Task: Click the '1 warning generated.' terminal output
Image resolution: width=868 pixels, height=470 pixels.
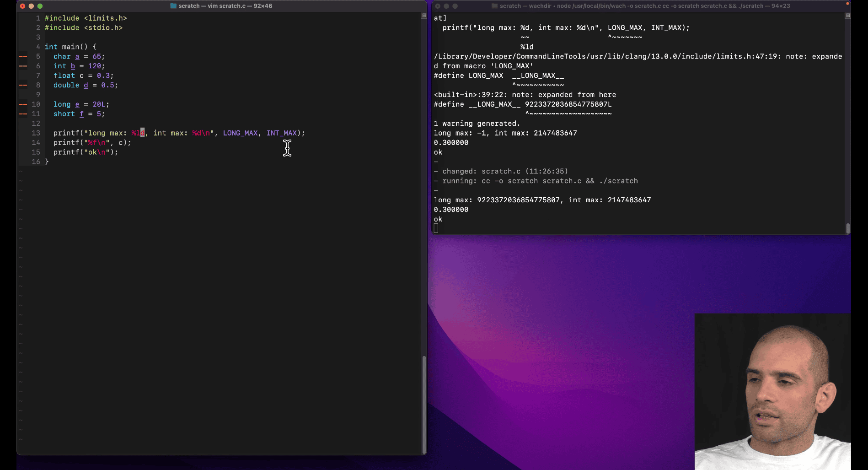Action: click(x=477, y=124)
